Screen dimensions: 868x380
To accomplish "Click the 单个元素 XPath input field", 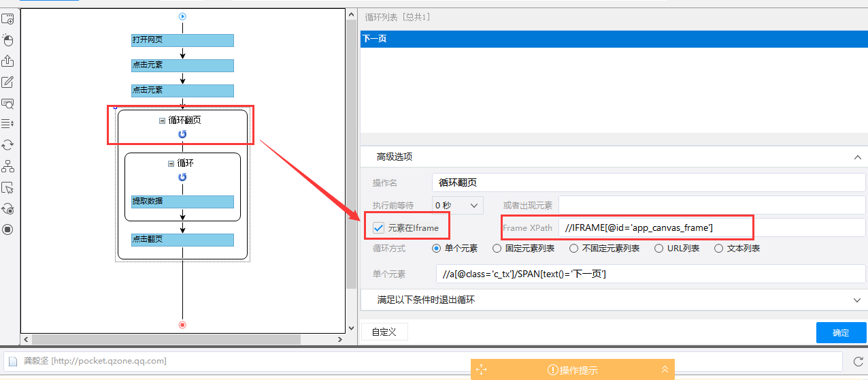I will pos(650,274).
